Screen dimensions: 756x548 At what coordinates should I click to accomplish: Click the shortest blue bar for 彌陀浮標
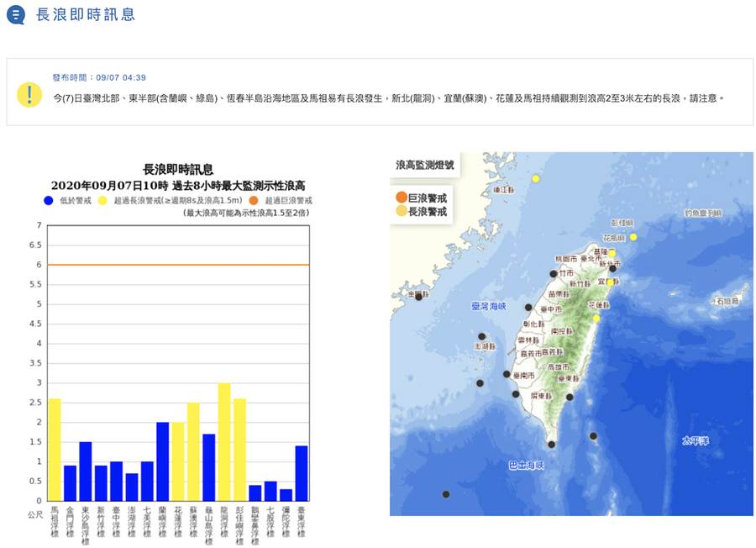286,495
